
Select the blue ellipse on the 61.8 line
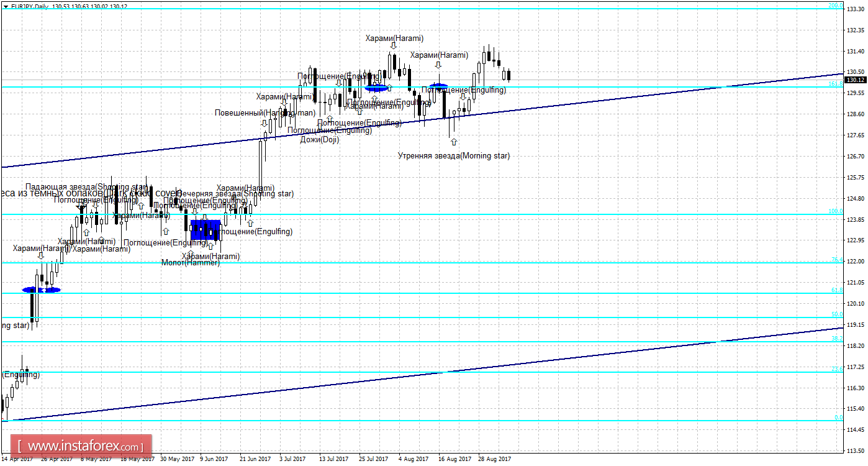coord(42,290)
